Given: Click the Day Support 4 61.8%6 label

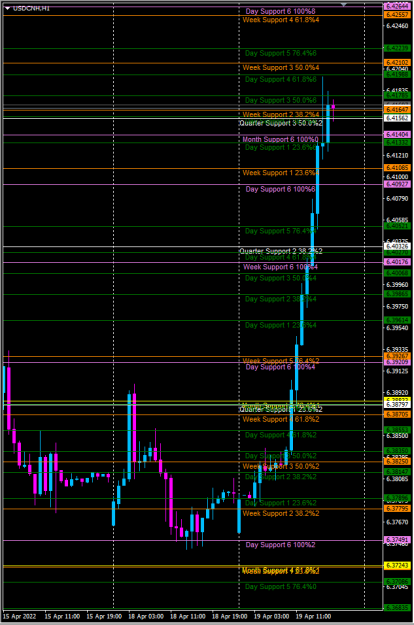Looking at the screenshot, I should tap(281, 79).
